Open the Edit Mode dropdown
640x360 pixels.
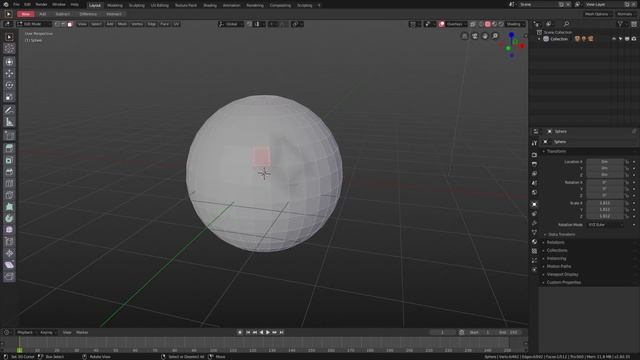(x=33, y=24)
